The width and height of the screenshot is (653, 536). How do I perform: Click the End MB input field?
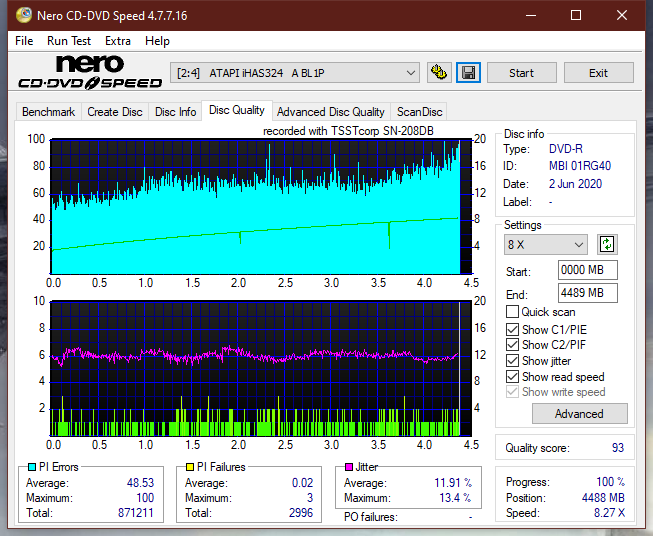point(587,293)
